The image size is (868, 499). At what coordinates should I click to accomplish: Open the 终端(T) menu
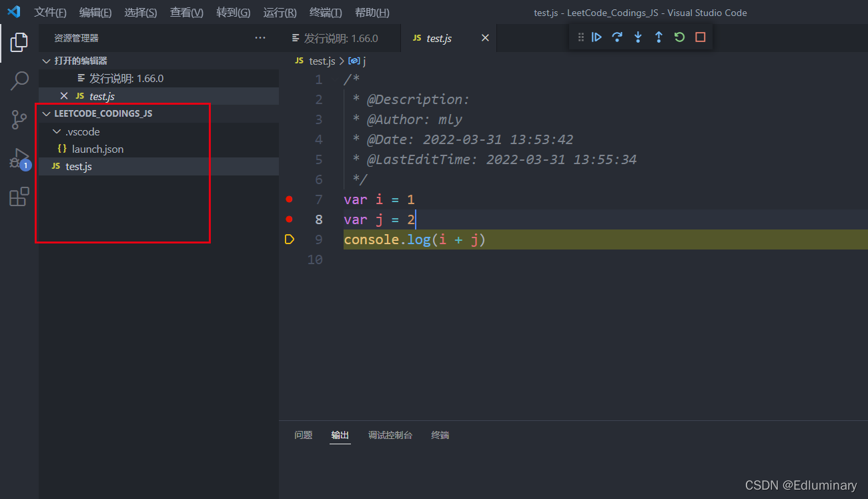(x=326, y=13)
